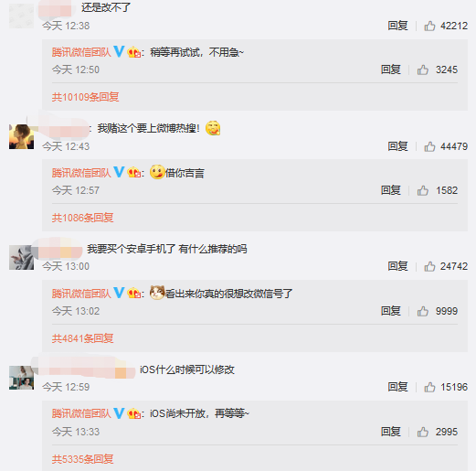Like the iOS question comment with 15196 likes
476x471 pixels.
(429, 387)
